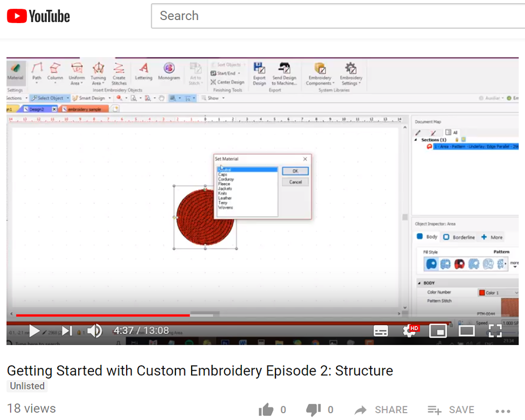Image resolution: width=525 pixels, height=420 pixels.
Task: Click Cancel in Set Material dialog
Action: [x=295, y=182]
